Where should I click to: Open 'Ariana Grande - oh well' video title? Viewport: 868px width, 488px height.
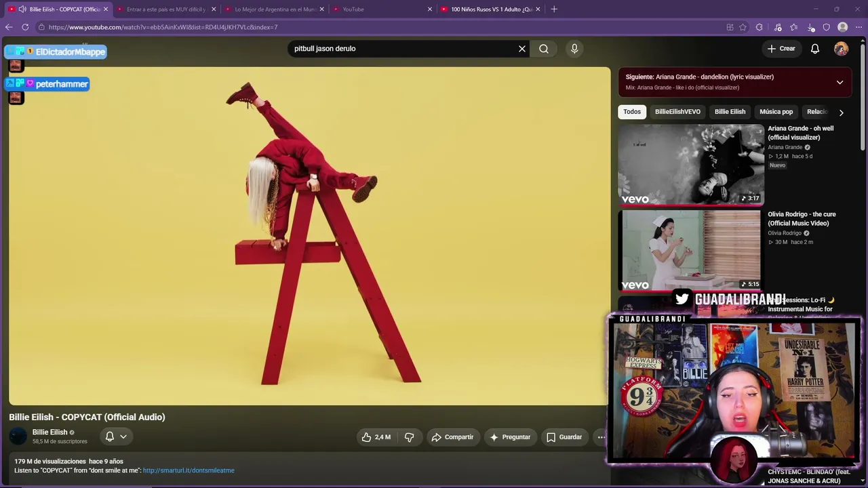tap(801, 133)
